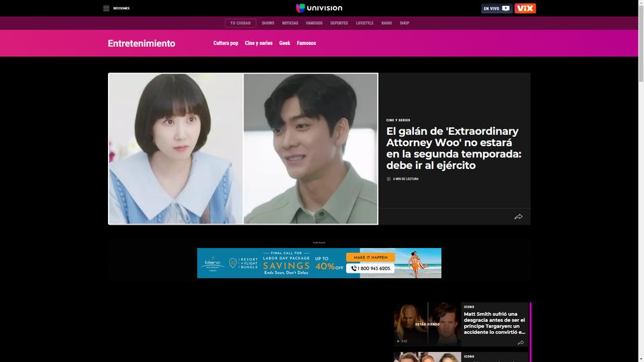Open the Cultura pop subsection

pos(225,43)
